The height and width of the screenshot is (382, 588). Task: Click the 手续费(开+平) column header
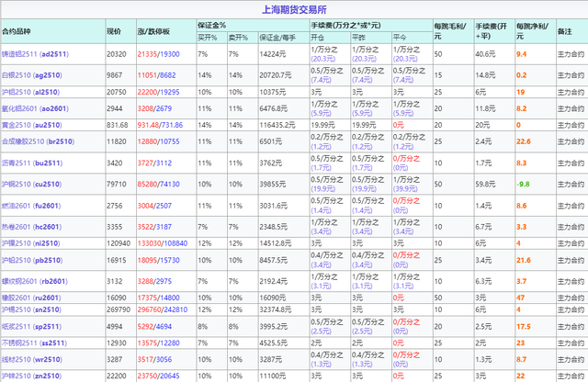click(492, 31)
